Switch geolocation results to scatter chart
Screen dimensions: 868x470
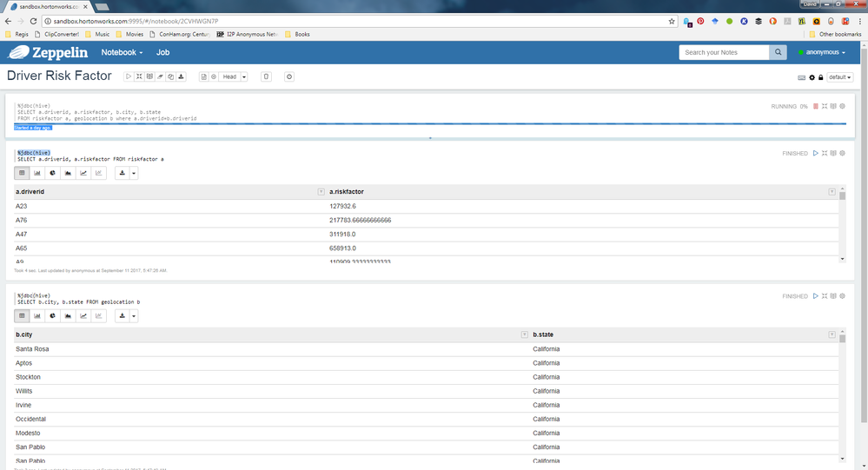[x=98, y=315]
